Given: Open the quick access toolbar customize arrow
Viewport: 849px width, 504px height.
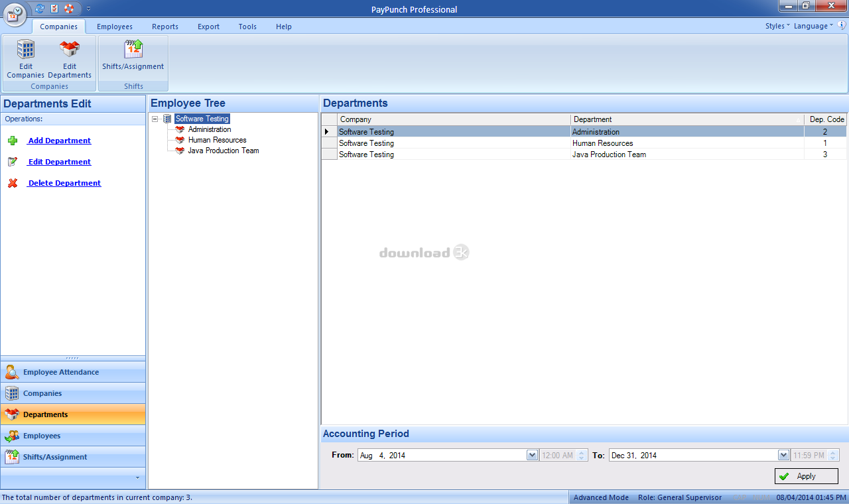Looking at the screenshot, I should tap(89, 9).
